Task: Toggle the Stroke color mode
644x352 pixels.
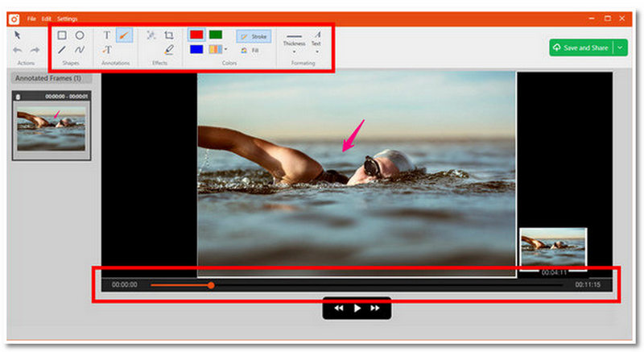Action: [254, 36]
